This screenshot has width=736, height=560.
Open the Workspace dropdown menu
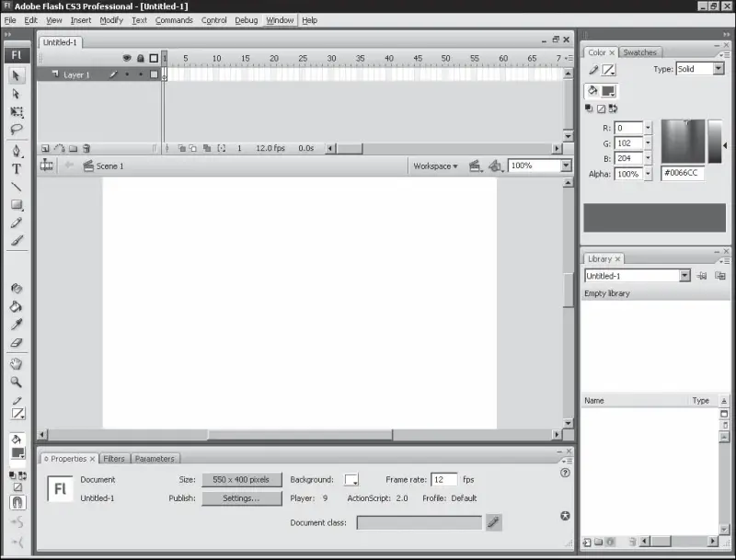(x=435, y=166)
